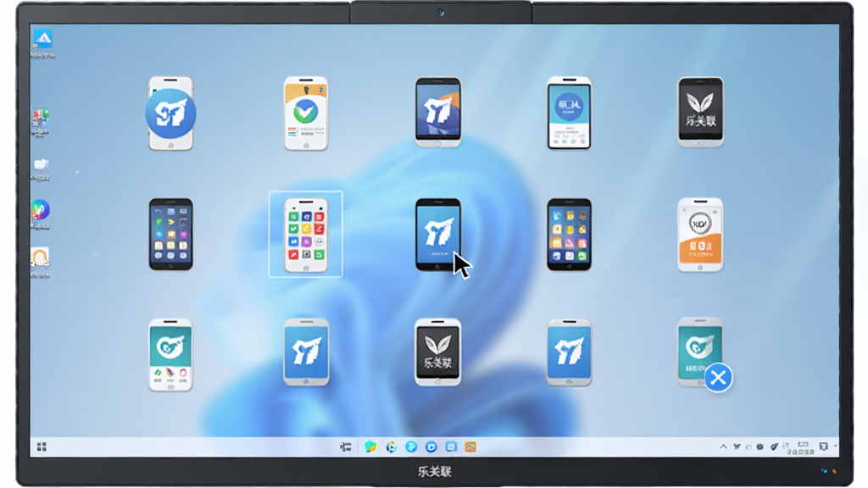Image resolution: width=868 pixels, height=488 pixels.
Task: Open the teal phone with the X badge
Action: (699, 352)
